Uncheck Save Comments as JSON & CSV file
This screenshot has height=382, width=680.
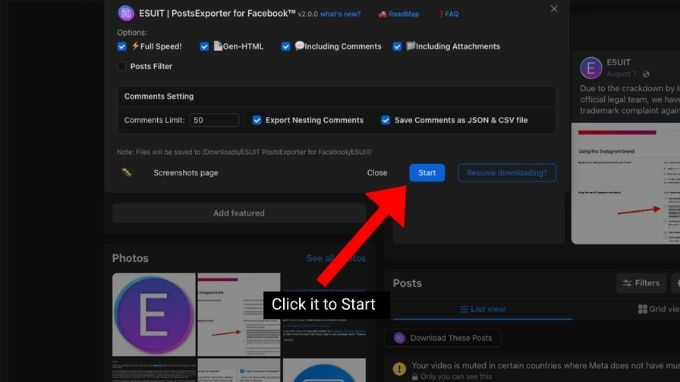[x=386, y=120]
